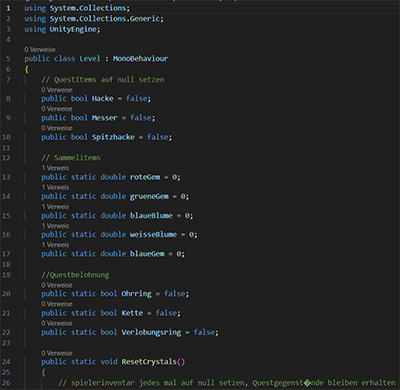The image size is (400, 390).
Task: Click the comment "// Sammelitems"
Action: pos(71,158)
